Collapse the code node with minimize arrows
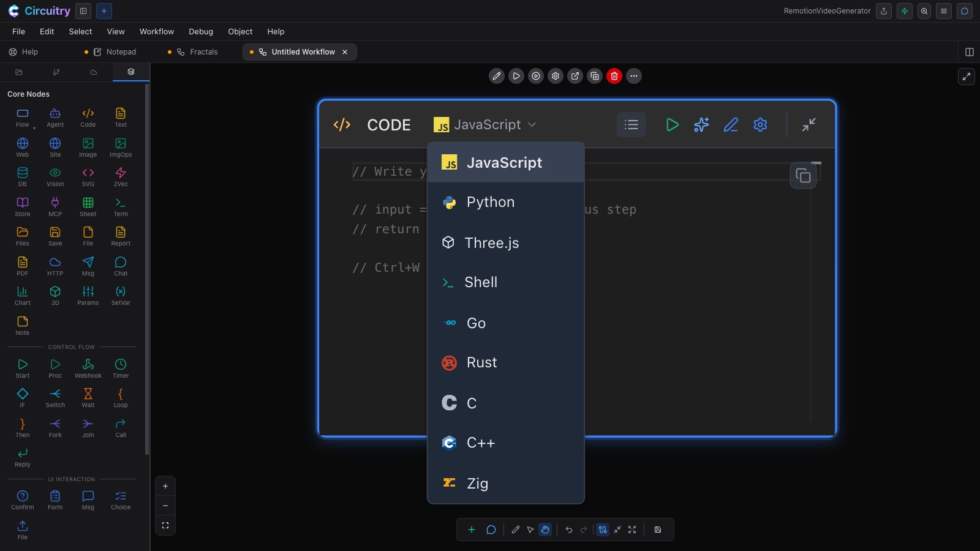The height and width of the screenshot is (551, 980). (x=809, y=125)
